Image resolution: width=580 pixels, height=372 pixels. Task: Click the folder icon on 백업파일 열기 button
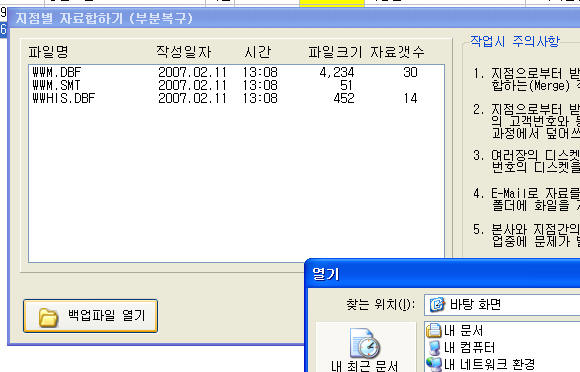(x=49, y=317)
